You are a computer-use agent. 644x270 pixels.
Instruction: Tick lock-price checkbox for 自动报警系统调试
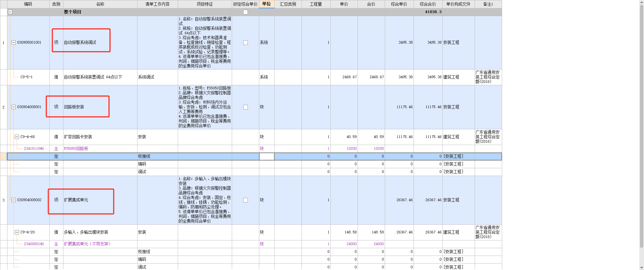point(246,43)
